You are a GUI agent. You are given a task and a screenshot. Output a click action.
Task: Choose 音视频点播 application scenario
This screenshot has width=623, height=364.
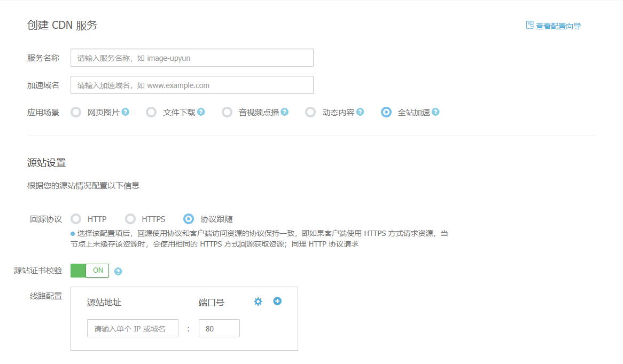pyautogui.click(x=228, y=112)
